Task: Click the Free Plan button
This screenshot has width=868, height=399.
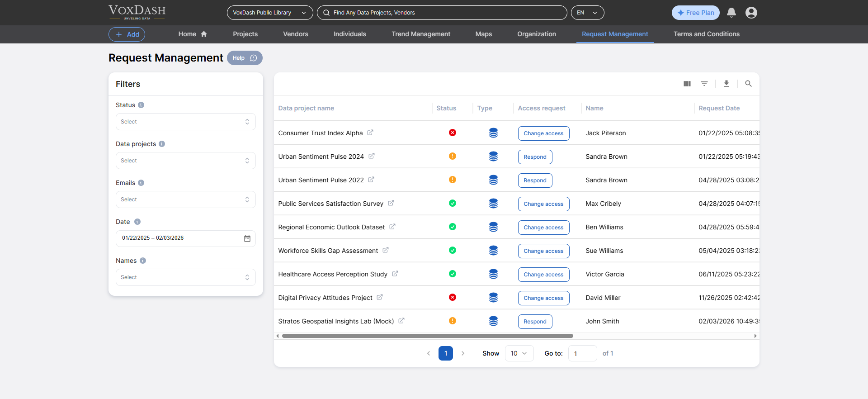Action: click(695, 13)
